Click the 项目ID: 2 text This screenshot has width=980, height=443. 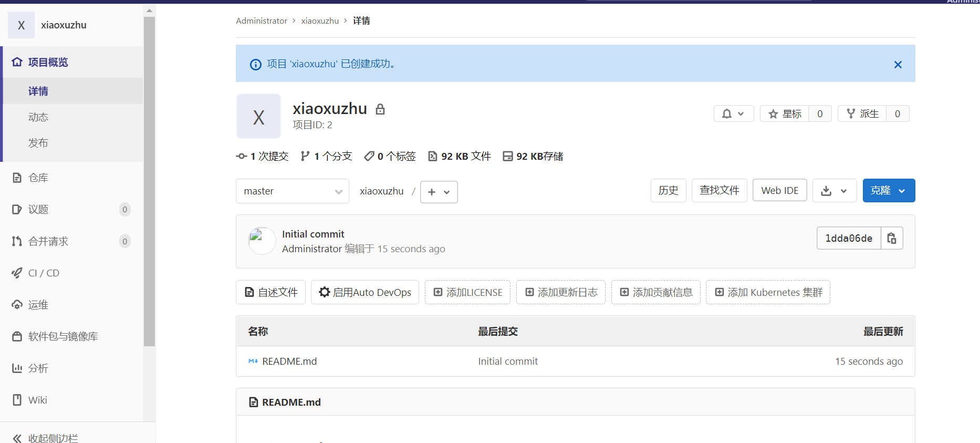pos(312,125)
